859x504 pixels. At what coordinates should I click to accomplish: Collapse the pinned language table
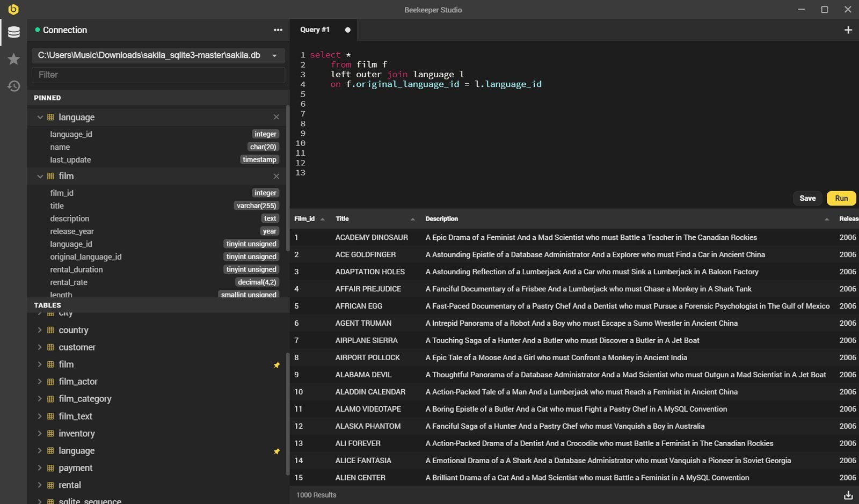40,117
